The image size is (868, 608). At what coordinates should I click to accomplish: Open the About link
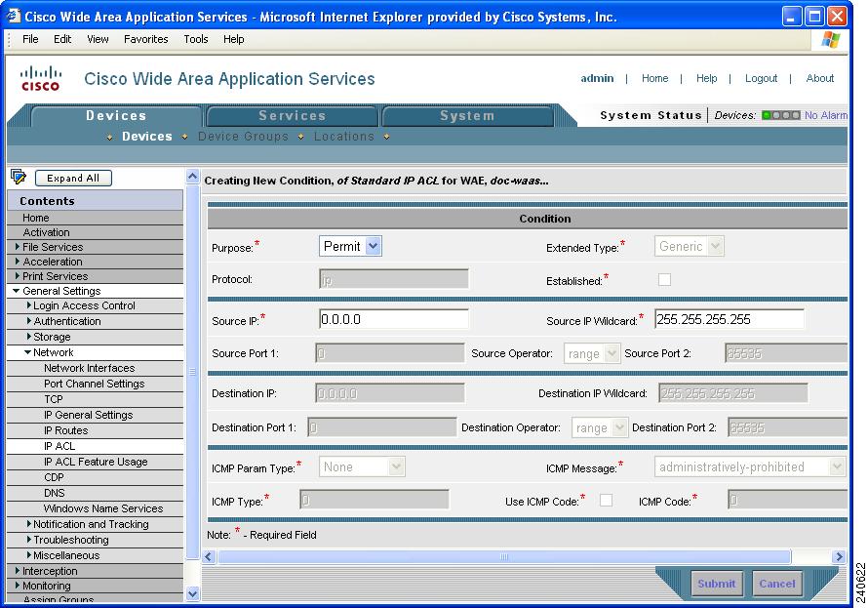tap(820, 79)
